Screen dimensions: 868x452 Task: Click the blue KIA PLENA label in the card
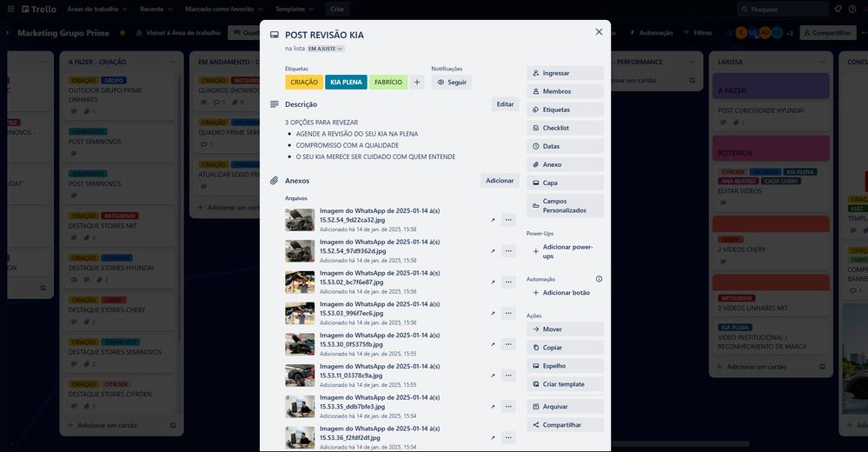[x=346, y=82]
